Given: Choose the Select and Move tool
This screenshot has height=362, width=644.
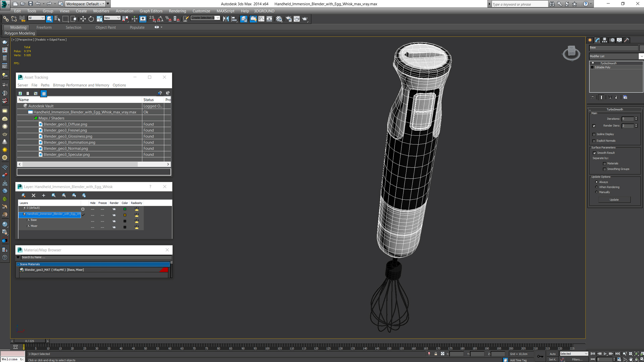Looking at the screenshot, I should click(83, 19).
